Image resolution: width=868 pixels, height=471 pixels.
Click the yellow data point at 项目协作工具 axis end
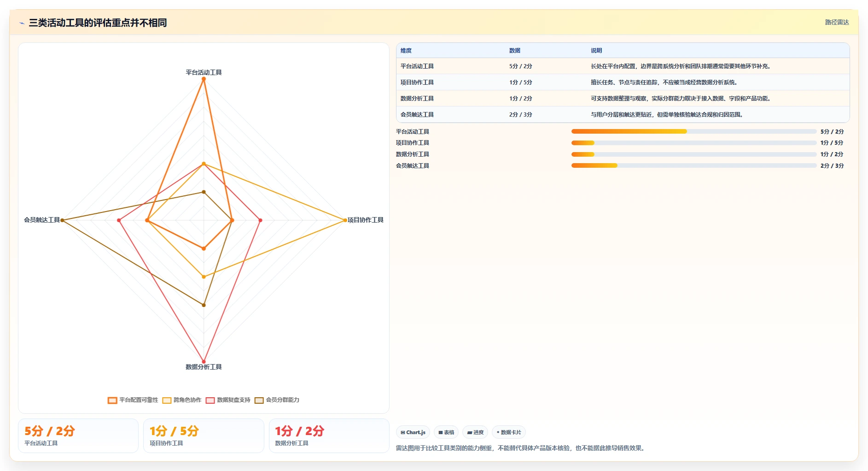(345, 220)
